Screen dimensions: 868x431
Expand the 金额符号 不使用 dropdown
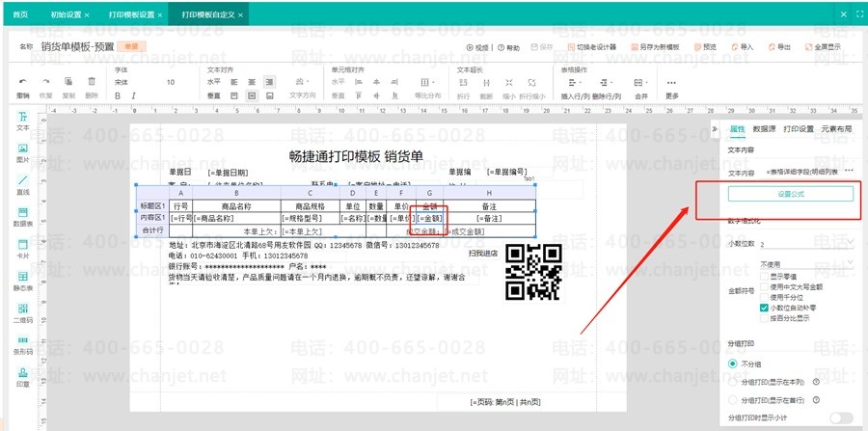[x=806, y=264]
